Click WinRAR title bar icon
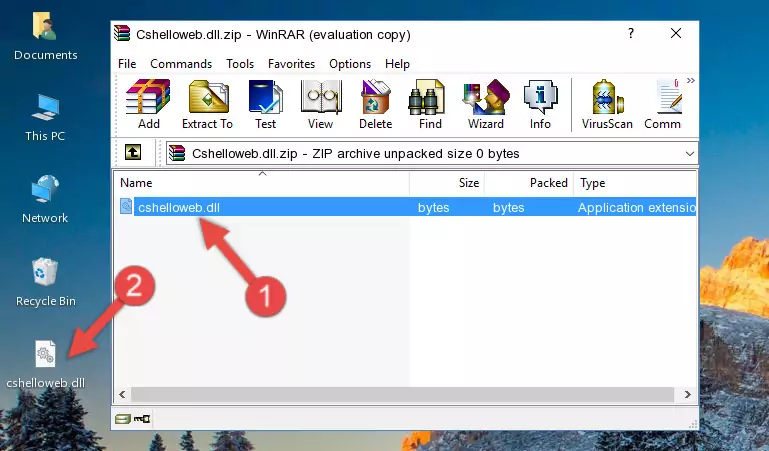769x451 pixels. pos(122,34)
